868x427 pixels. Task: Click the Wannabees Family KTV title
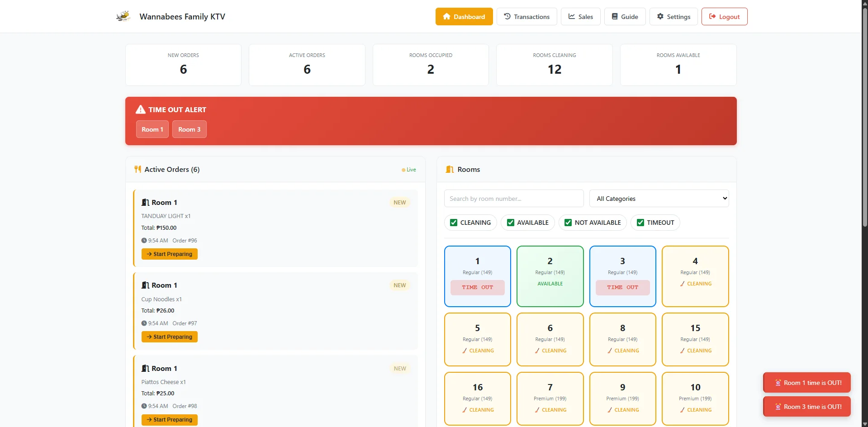(x=182, y=17)
